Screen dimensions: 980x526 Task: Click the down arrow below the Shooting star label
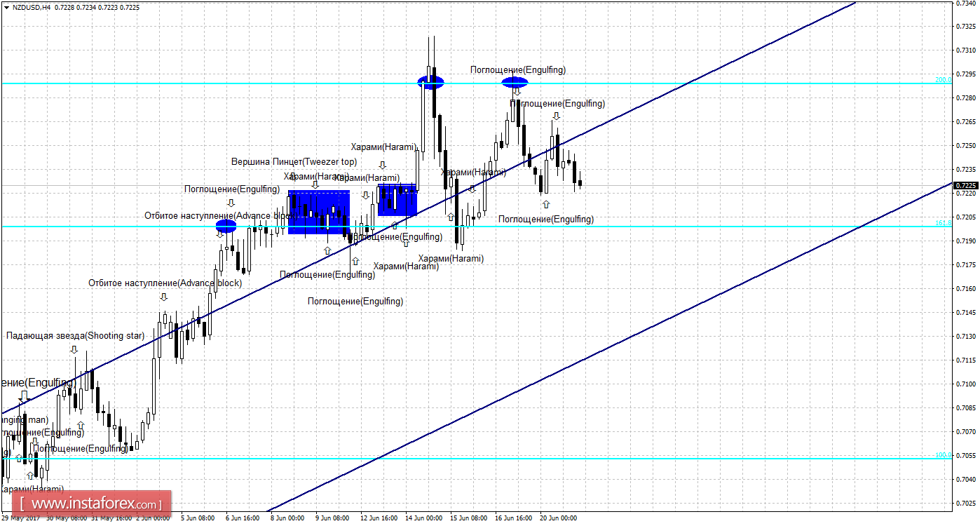click(74, 349)
